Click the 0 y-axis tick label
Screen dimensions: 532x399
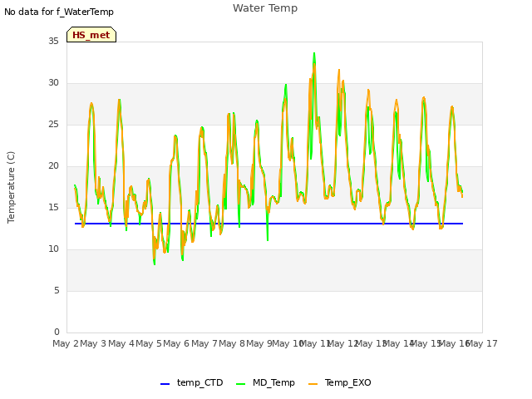[x=57, y=332]
